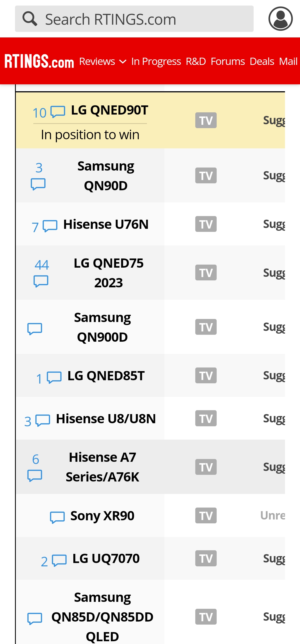The width and height of the screenshot is (300, 644).
Task: Open comments icon for LG UQ7070
Action: (59, 561)
